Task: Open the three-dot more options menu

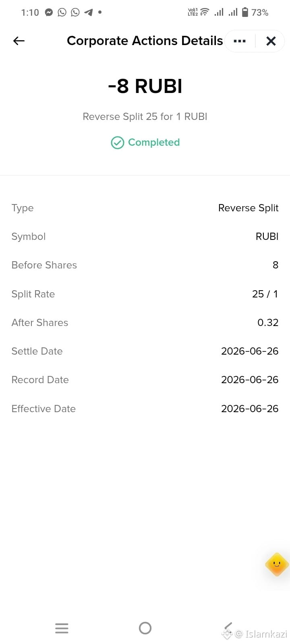Action: 240,41
